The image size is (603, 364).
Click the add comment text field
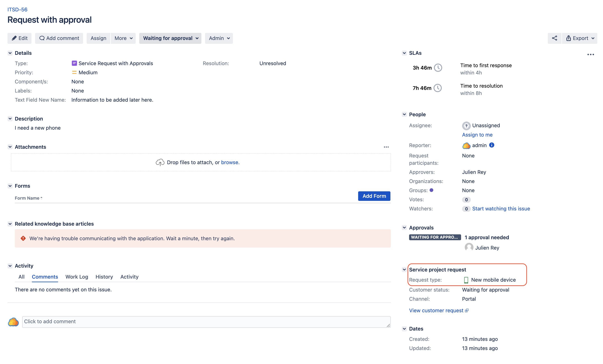point(206,321)
